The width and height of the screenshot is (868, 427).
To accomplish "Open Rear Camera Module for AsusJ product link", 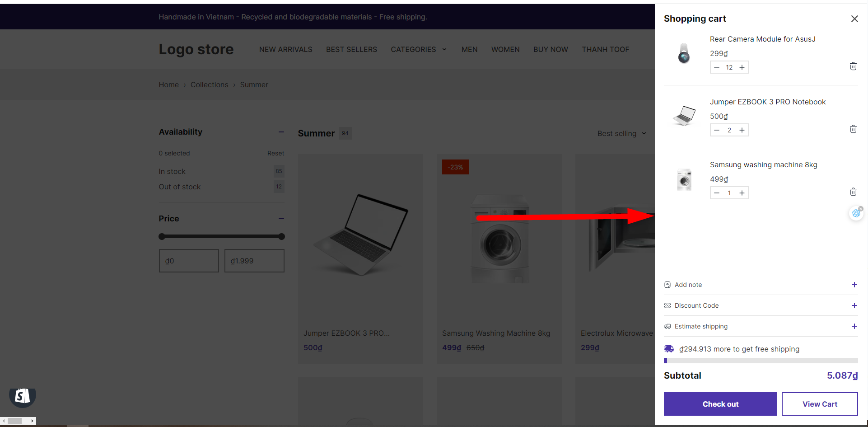I will click(x=762, y=39).
